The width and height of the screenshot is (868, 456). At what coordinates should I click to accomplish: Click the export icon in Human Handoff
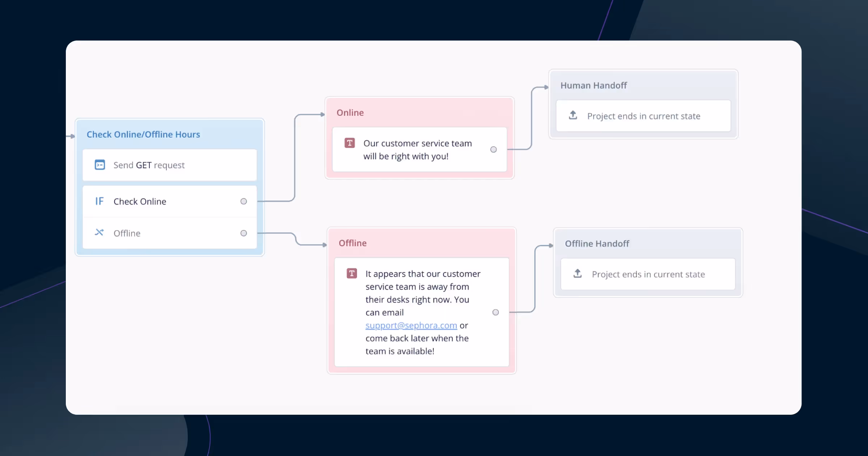pos(573,115)
